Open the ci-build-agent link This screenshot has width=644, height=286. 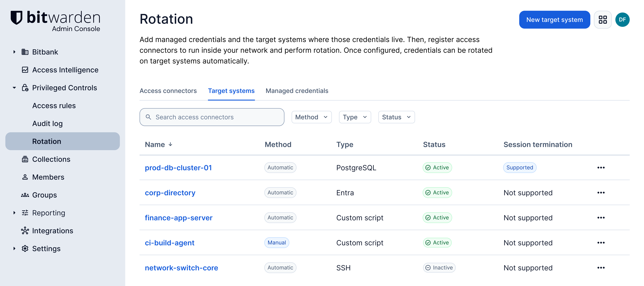[169, 243]
